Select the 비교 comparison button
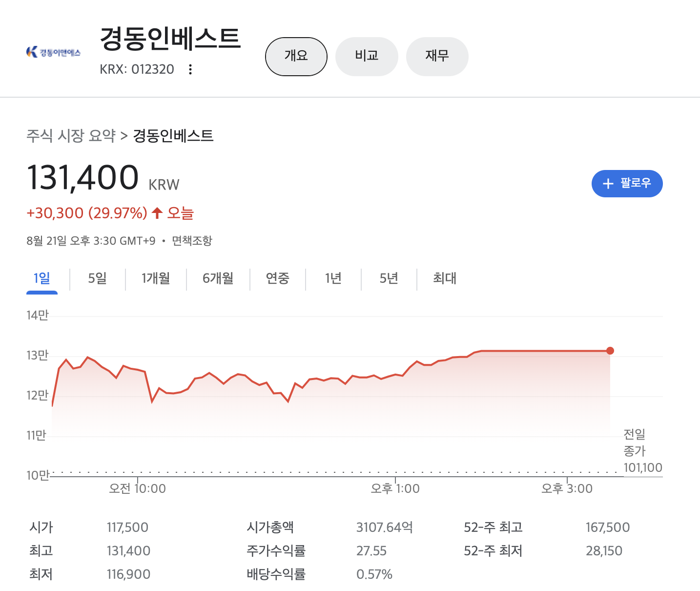Screen dimensions: 700x591 click(367, 56)
